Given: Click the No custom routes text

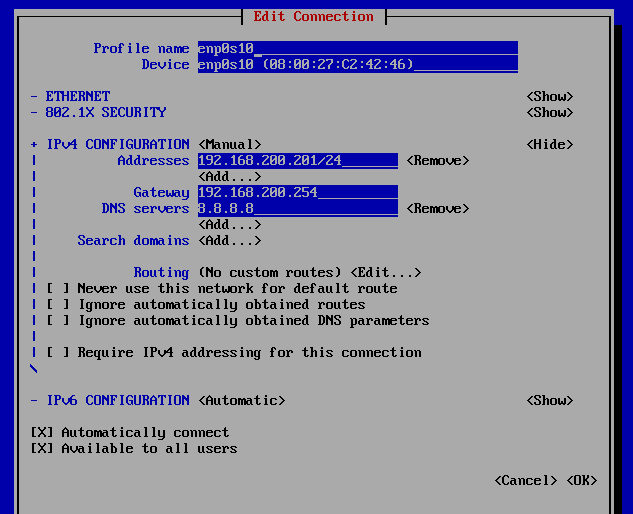Looking at the screenshot, I should coord(270,273).
